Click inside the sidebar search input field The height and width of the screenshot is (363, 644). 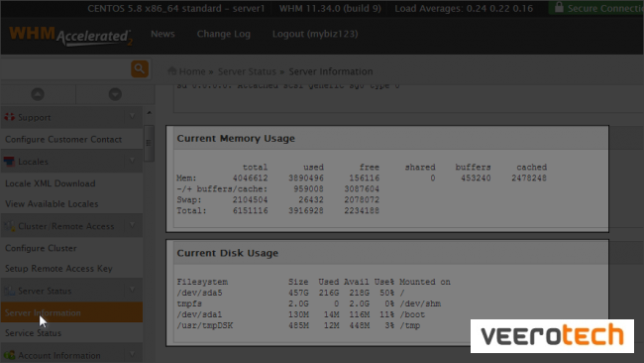[x=65, y=68]
